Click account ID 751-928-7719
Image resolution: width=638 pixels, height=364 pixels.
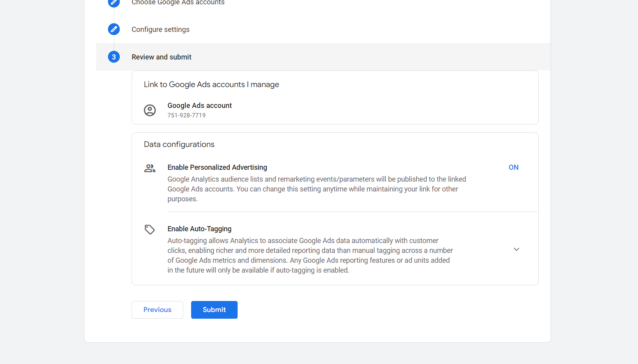point(186,115)
